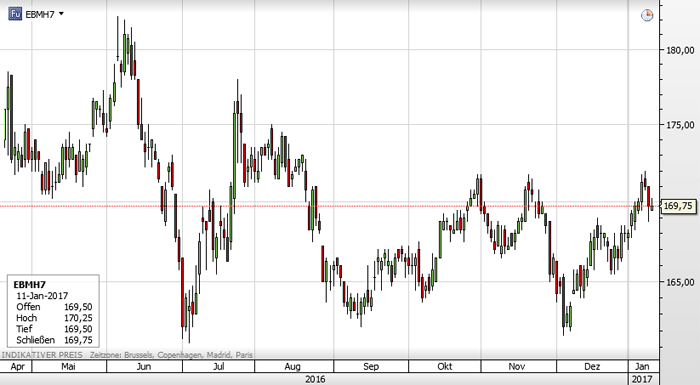Click the clock icon in the chart corner
This screenshot has width=700, height=385.
647,15
